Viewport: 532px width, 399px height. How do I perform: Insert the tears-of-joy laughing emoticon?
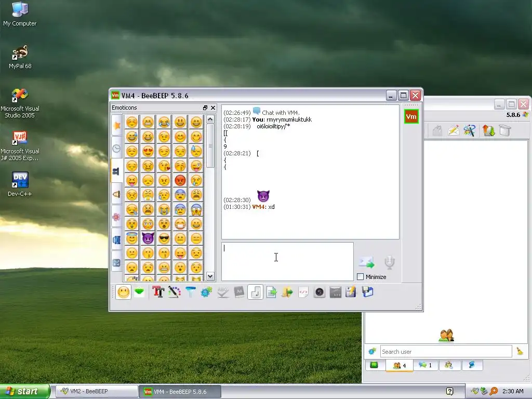point(164,122)
